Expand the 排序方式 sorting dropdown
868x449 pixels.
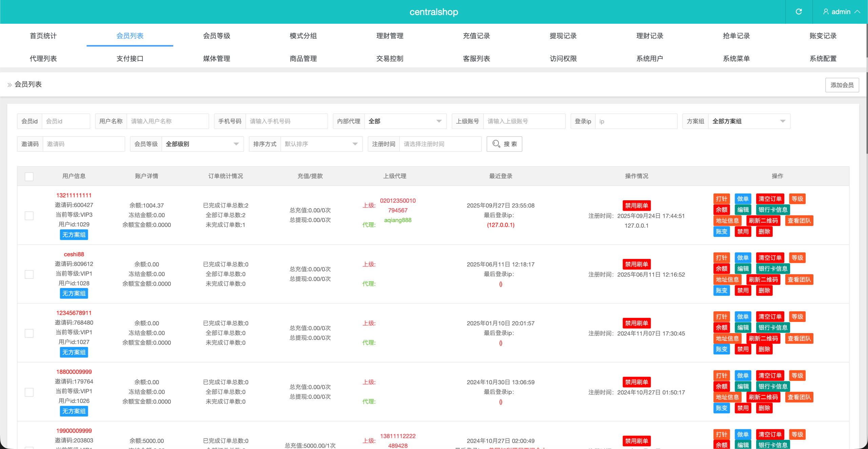point(321,144)
